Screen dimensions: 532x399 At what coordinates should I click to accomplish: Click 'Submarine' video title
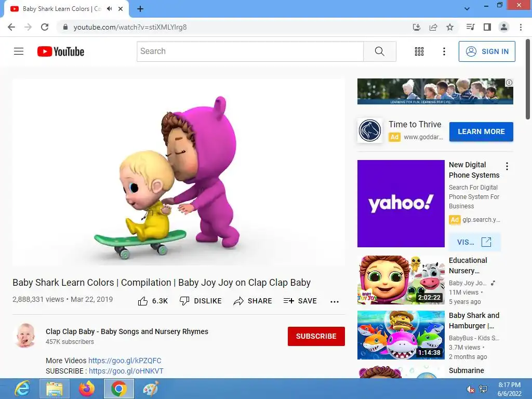(x=466, y=370)
